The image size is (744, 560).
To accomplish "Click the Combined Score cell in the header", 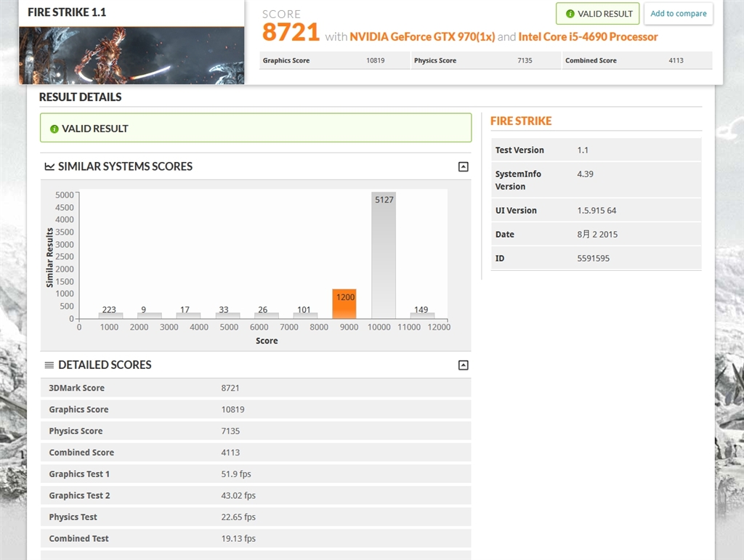I will [x=637, y=60].
